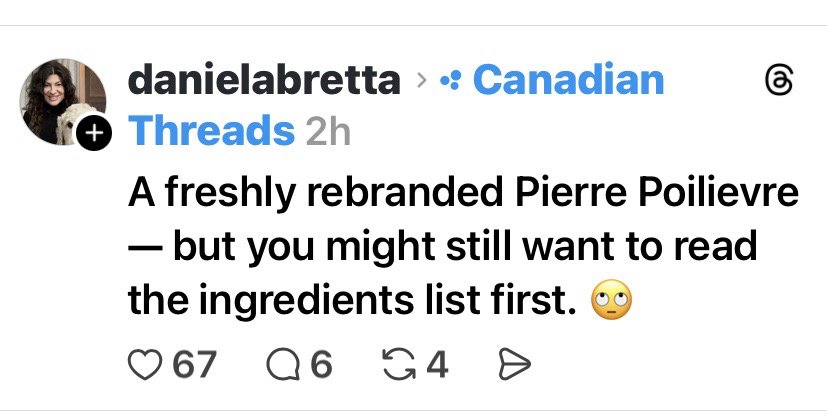
Task: Follow danielabretta using the plus badge
Action: coord(93,133)
